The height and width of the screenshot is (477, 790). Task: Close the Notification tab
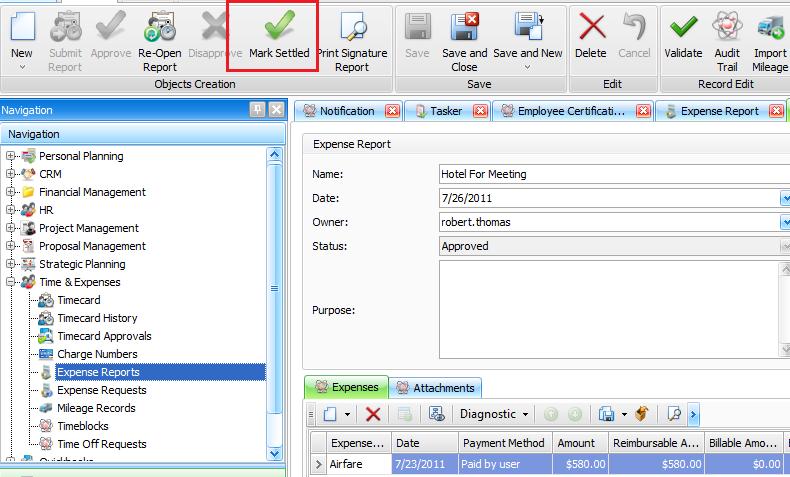click(392, 111)
